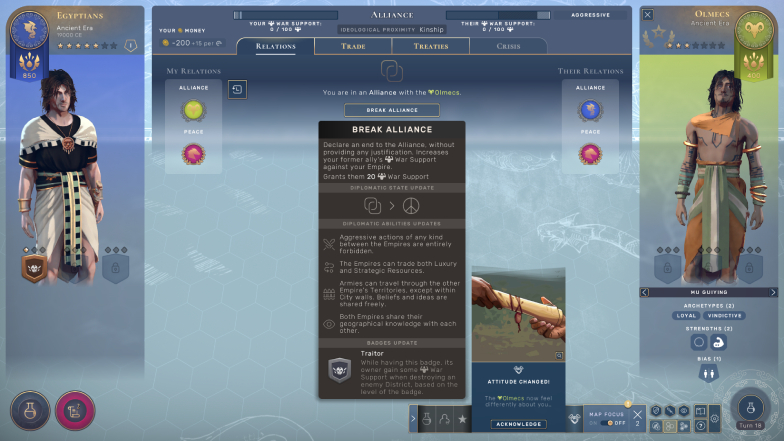Click the interlocked alliance symbol above status text
The height and width of the screenshot is (441, 784).
pyautogui.click(x=392, y=71)
